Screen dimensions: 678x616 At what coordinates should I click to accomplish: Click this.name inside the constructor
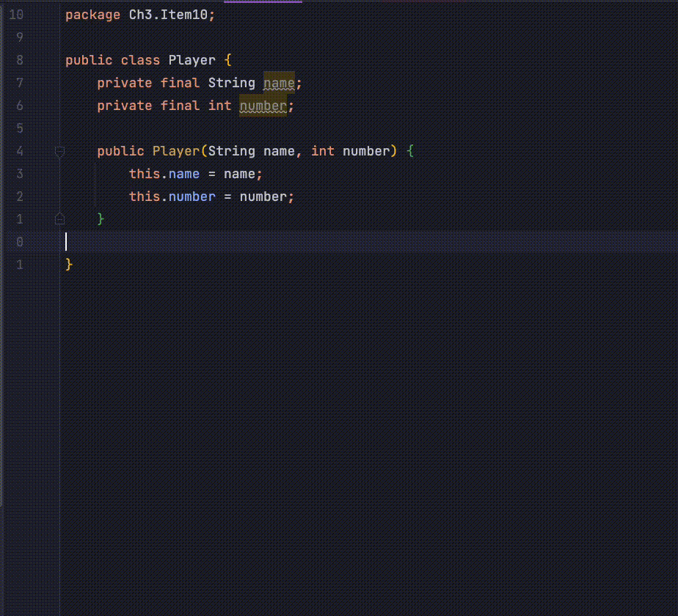point(164,174)
